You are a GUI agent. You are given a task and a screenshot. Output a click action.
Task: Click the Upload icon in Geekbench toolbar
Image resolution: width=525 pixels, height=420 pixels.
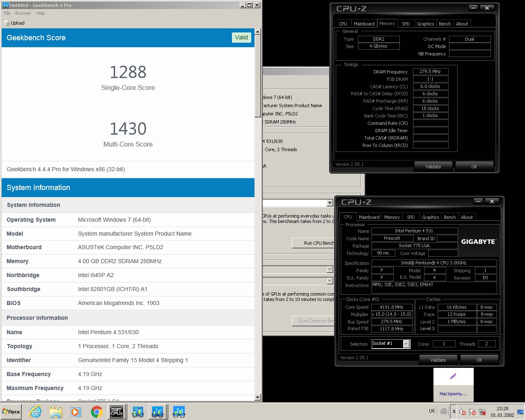point(7,23)
